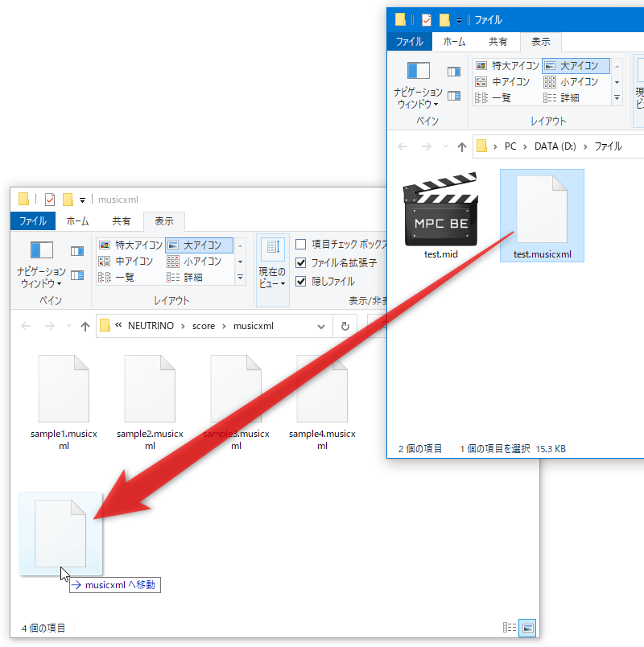Refresh the musicxml folder view
The image size is (644, 647).
click(345, 327)
